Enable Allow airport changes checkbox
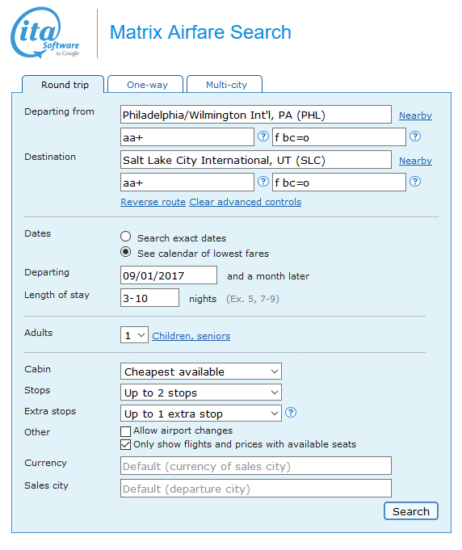Screen dimensions: 462x550 pos(125,431)
